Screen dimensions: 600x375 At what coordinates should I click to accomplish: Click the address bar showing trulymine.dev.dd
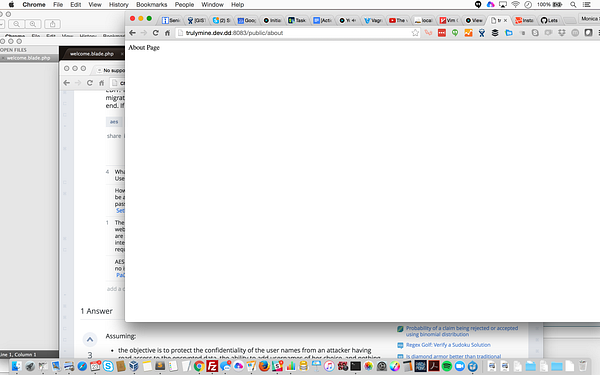click(295, 33)
